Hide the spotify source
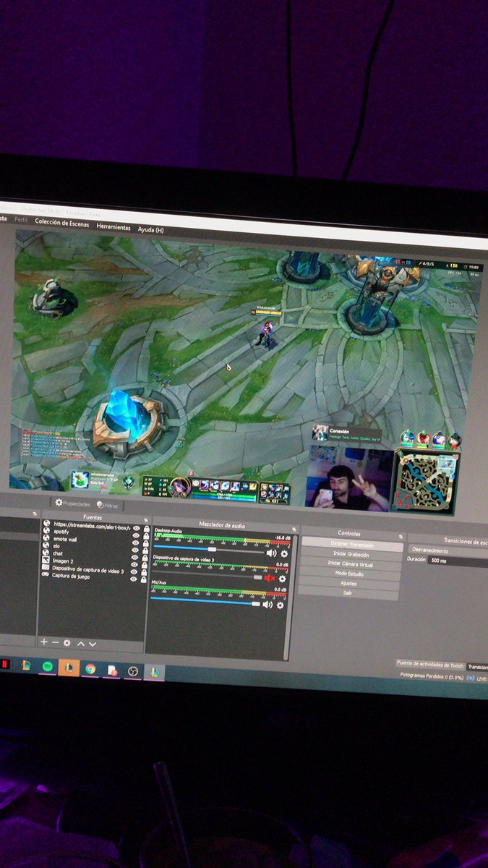 [135, 536]
